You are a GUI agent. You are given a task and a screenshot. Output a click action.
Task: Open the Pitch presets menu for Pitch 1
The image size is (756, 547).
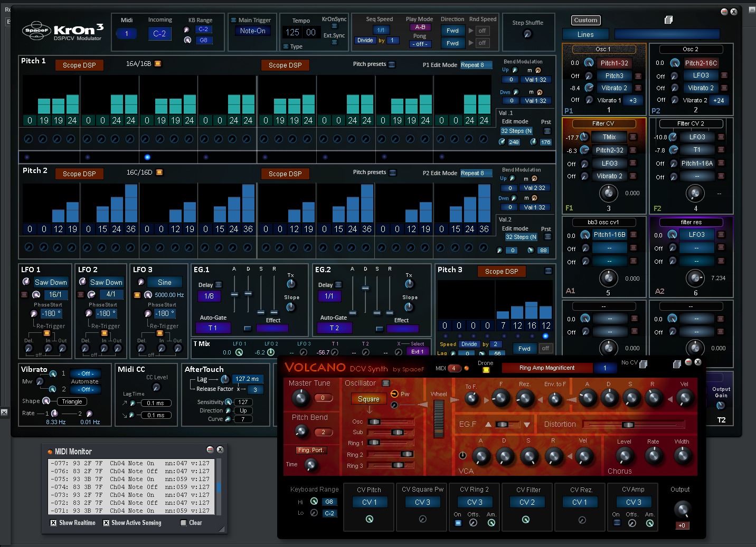[x=392, y=64]
